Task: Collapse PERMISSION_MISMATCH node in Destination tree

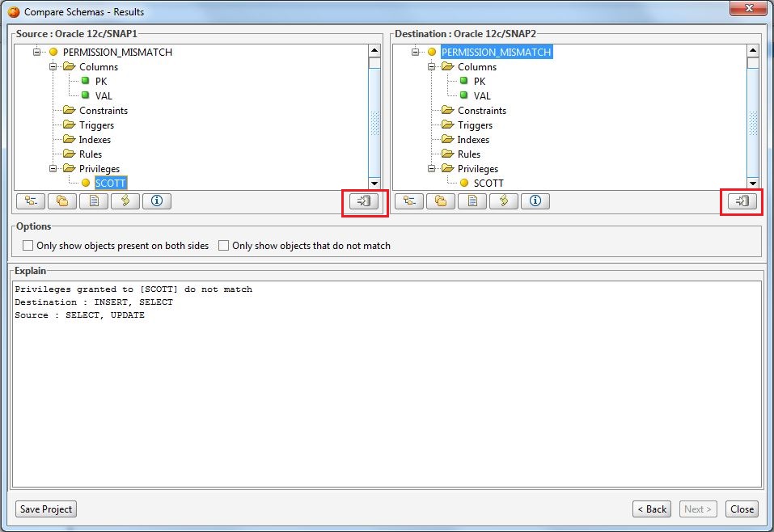Action: pos(415,52)
